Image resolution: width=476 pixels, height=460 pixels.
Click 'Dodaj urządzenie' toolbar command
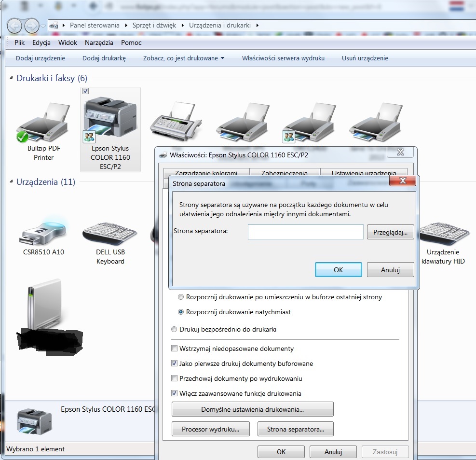[41, 58]
